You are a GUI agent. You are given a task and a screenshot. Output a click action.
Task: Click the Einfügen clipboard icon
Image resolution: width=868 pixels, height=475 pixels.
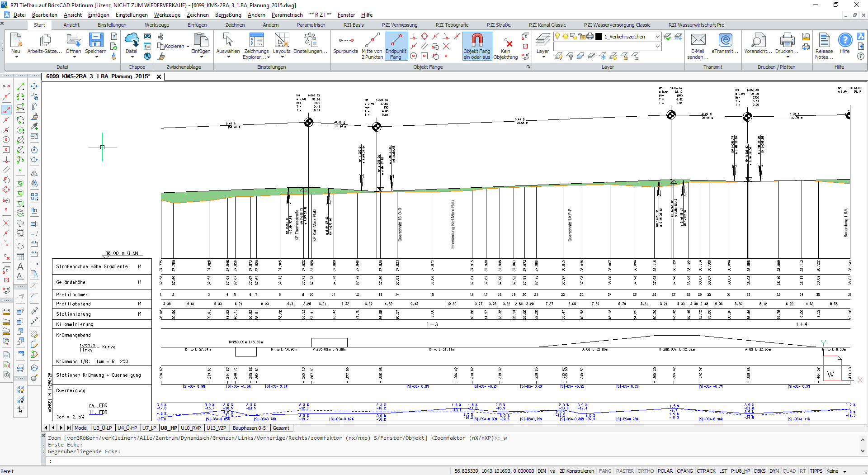pyautogui.click(x=201, y=40)
